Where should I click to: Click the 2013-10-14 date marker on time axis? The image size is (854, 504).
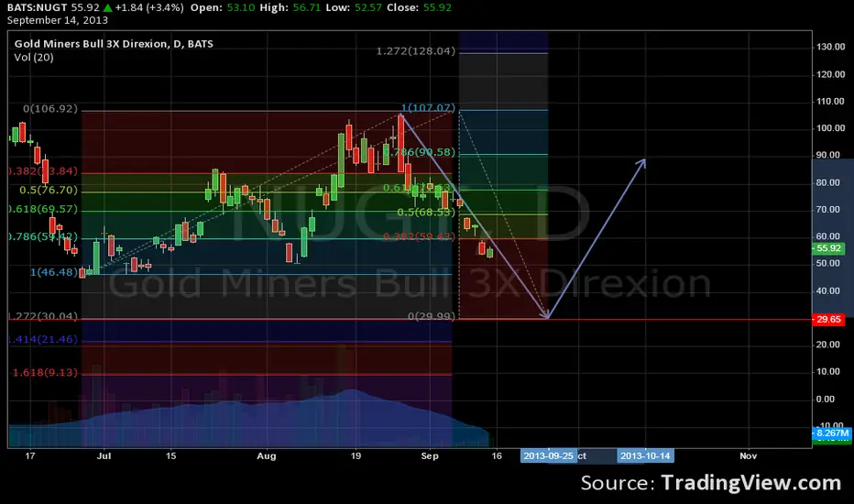click(645, 456)
